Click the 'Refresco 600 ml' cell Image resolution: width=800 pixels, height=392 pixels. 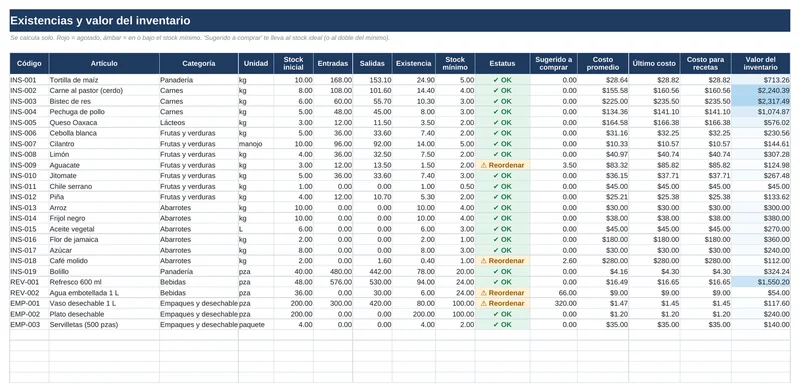(104, 282)
